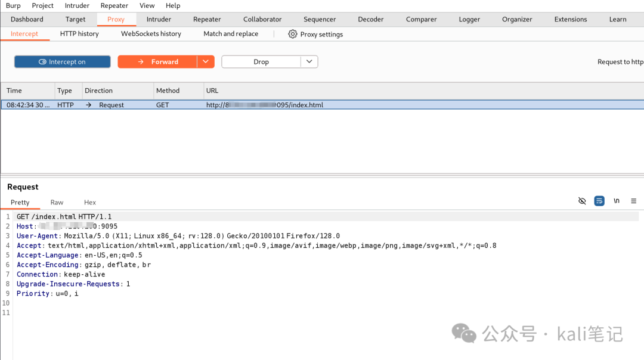Open the Intruder menu in menu bar
644x360 pixels.
coord(77,5)
